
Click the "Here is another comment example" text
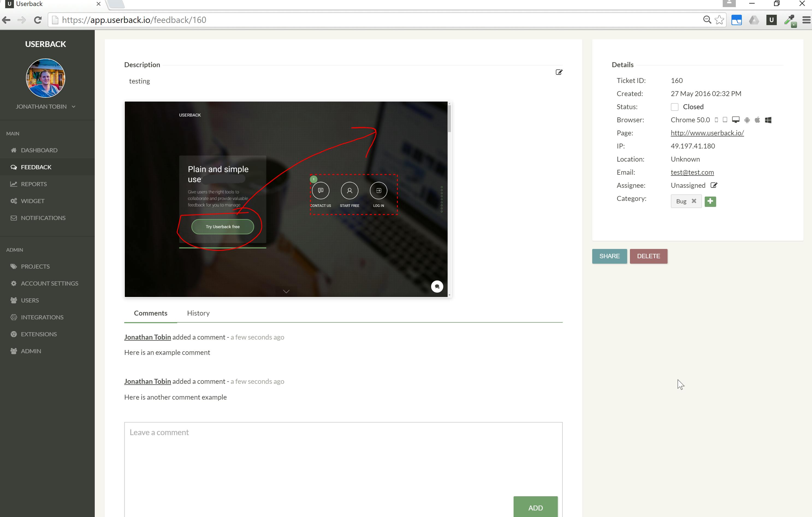coord(175,397)
